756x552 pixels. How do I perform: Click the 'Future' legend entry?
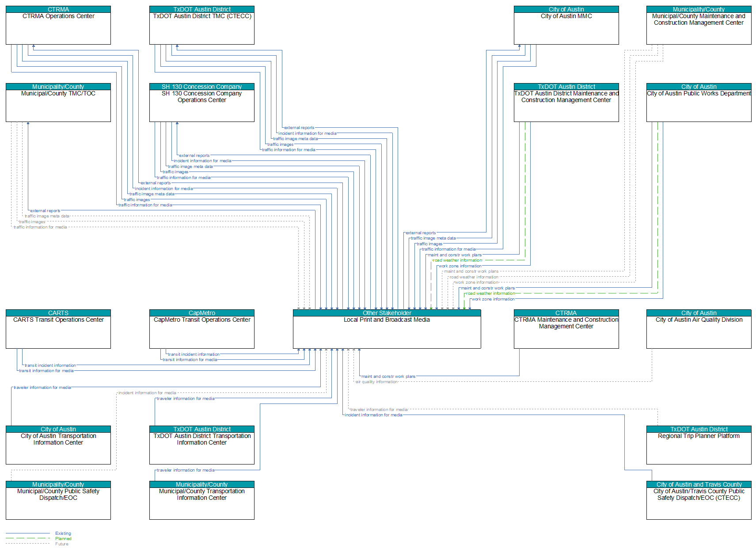[x=62, y=544]
